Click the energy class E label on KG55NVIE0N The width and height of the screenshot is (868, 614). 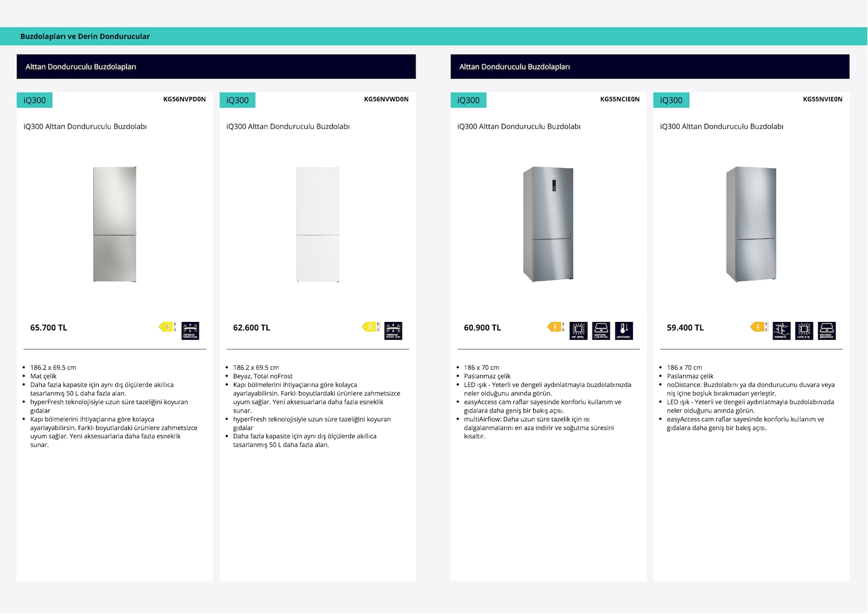[758, 327]
